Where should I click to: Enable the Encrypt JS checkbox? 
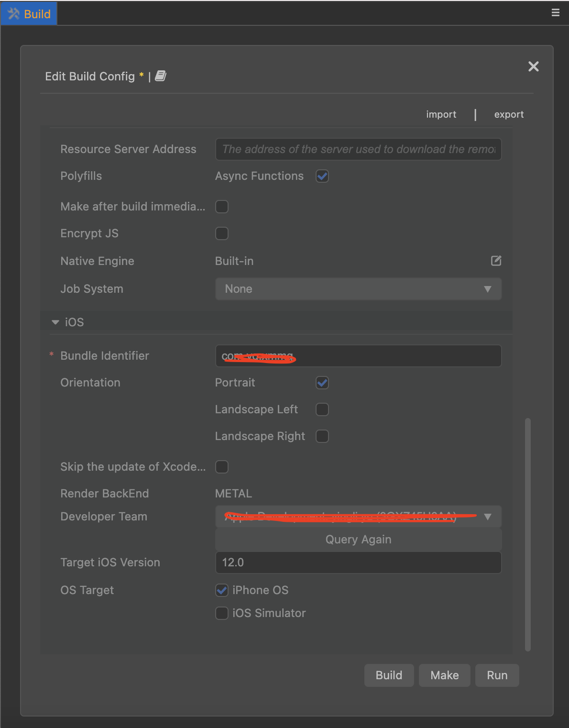(x=222, y=233)
